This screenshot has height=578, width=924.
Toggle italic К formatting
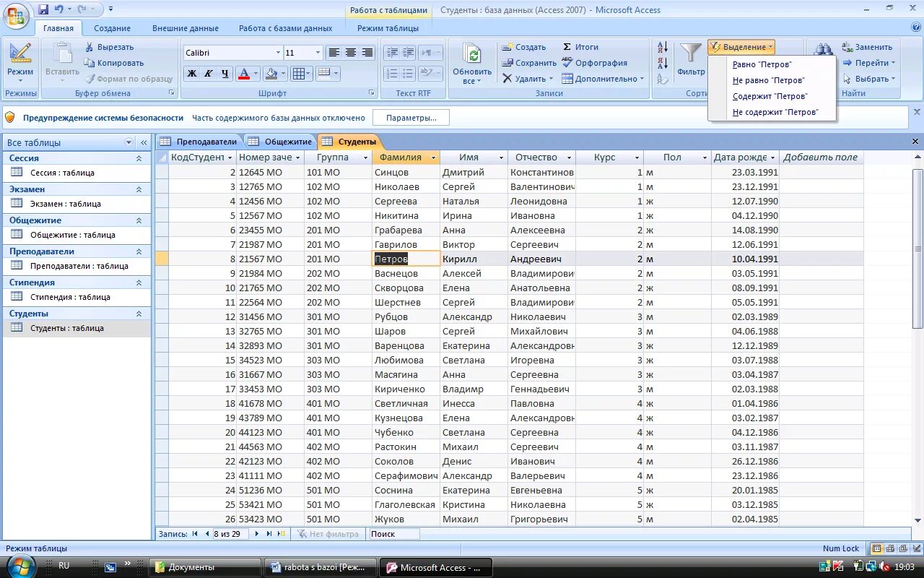(209, 73)
